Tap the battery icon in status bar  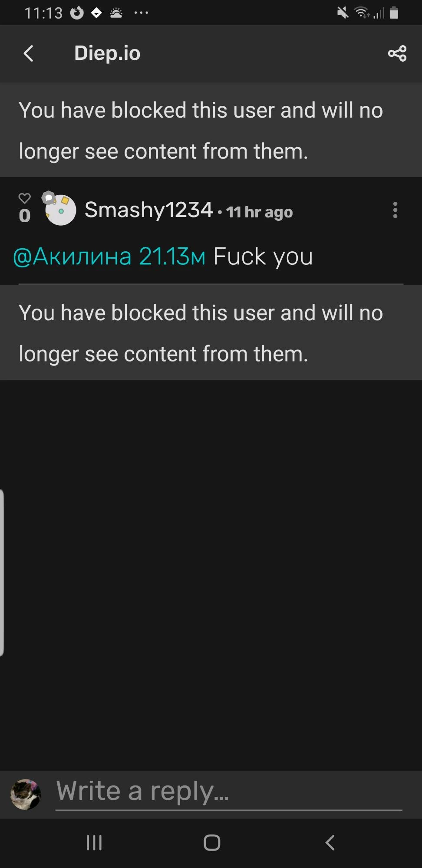[x=394, y=13]
